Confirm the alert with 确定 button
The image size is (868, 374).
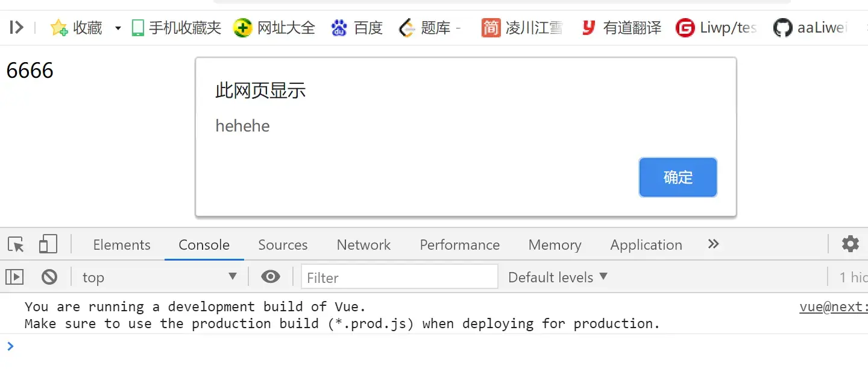coord(678,177)
